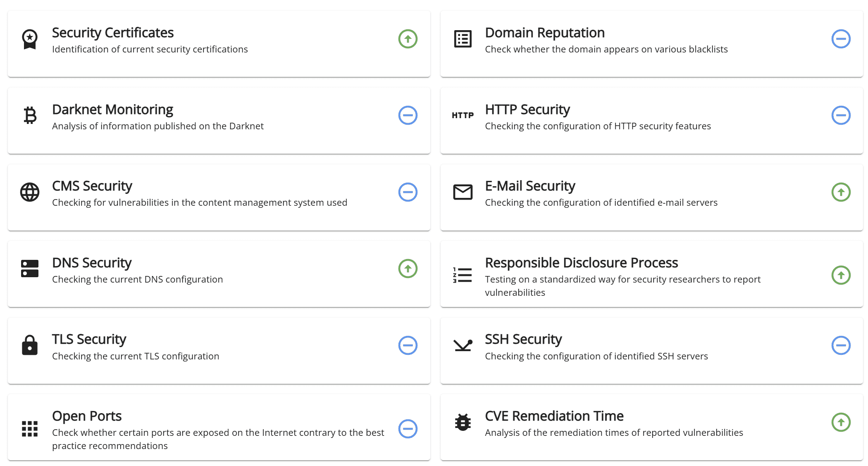Toggle the minus indicator for HTTP Security
868x466 pixels.
click(x=841, y=115)
